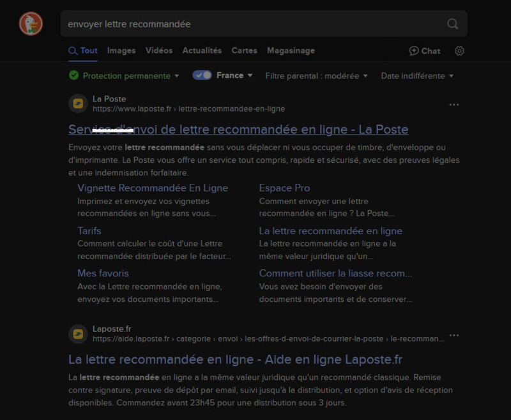Open Comment utiliser la liasse recom... sitelink
The height and width of the screenshot is (420, 511).
[x=335, y=273]
